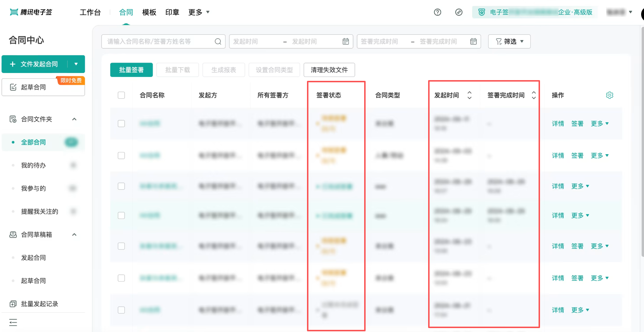Open the user account dropdown arrow
This screenshot has height=332, width=644.
pyautogui.click(x=631, y=12)
